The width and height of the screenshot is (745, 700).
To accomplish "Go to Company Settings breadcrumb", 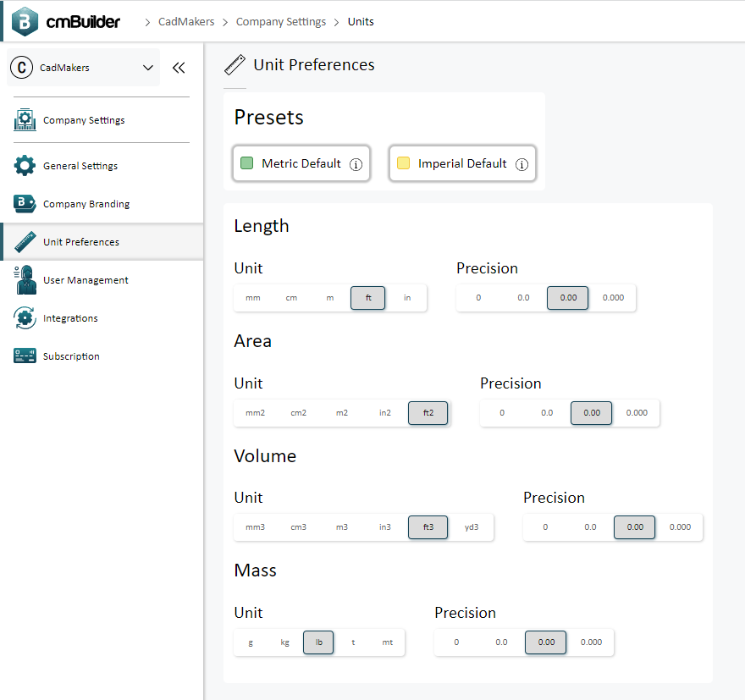I will (x=281, y=22).
